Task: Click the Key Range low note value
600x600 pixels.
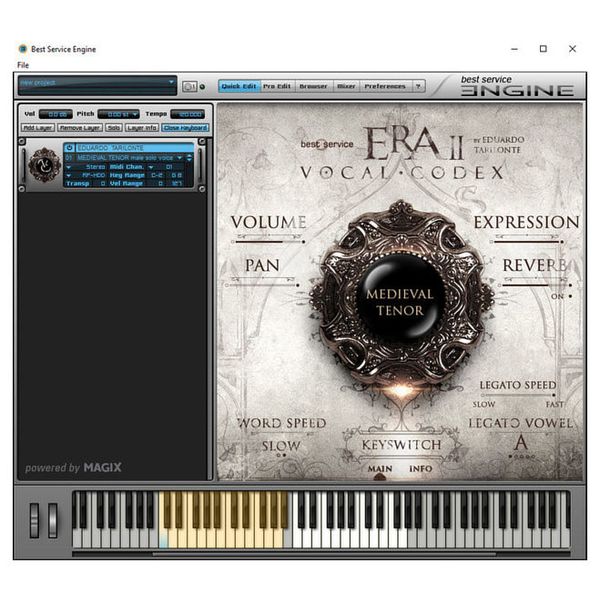Action: coord(155,175)
